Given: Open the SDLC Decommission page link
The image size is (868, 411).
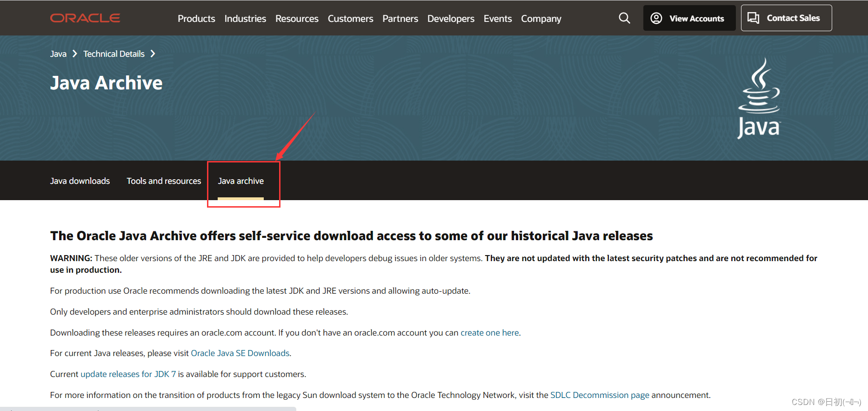Looking at the screenshot, I should point(600,395).
